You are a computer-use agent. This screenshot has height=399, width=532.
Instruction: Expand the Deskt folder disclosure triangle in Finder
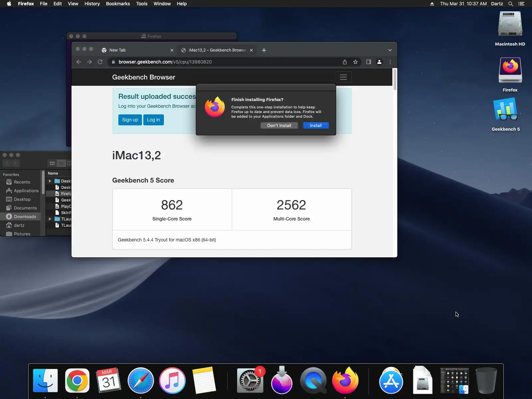[x=50, y=181]
